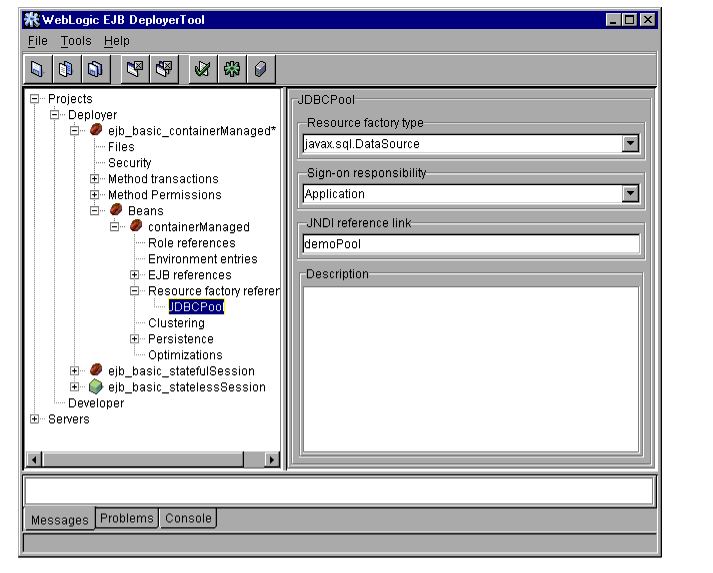The height and width of the screenshot is (573, 713).
Task: Expand the Persistence node
Action: [x=134, y=339]
